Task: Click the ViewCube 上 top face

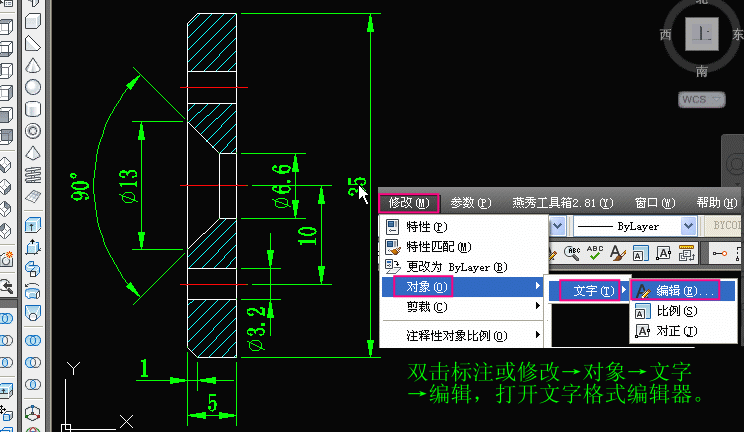Action: click(x=702, y=34)
